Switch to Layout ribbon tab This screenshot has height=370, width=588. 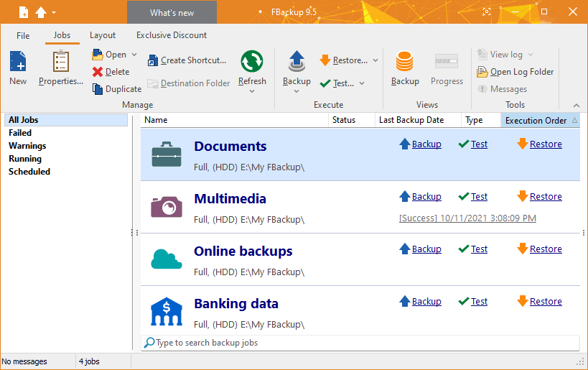click(x=103, y=35)
